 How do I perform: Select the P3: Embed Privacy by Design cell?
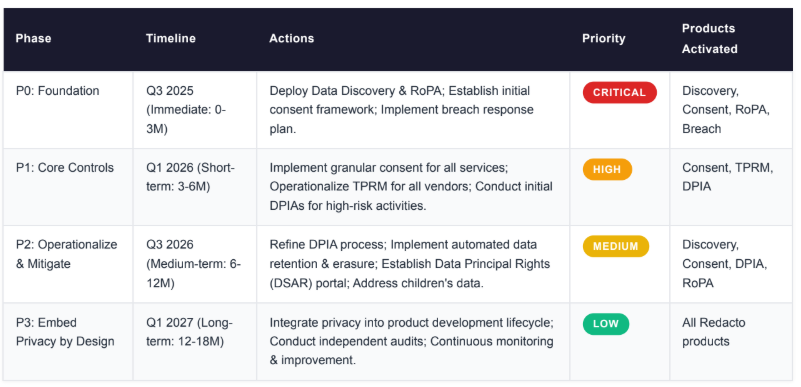point(68,342)
